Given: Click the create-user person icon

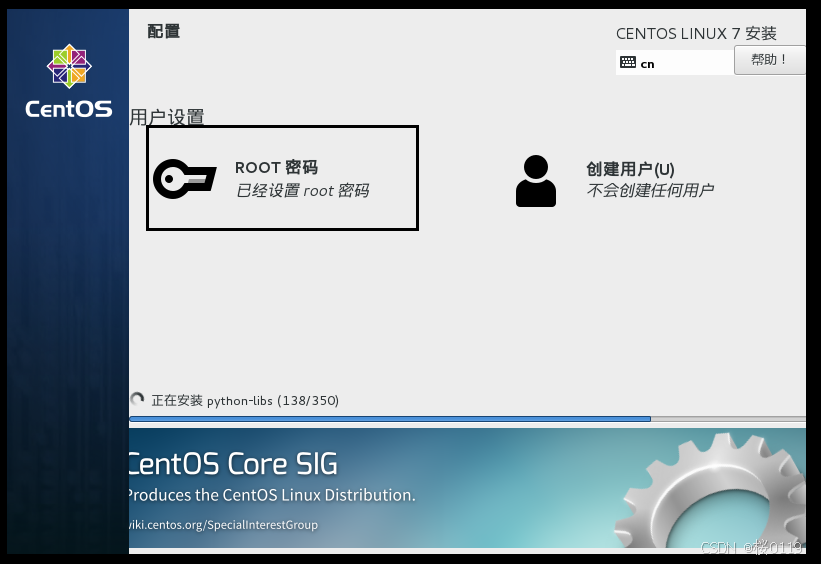Looking at the screenshot, I should click(536, 181).
